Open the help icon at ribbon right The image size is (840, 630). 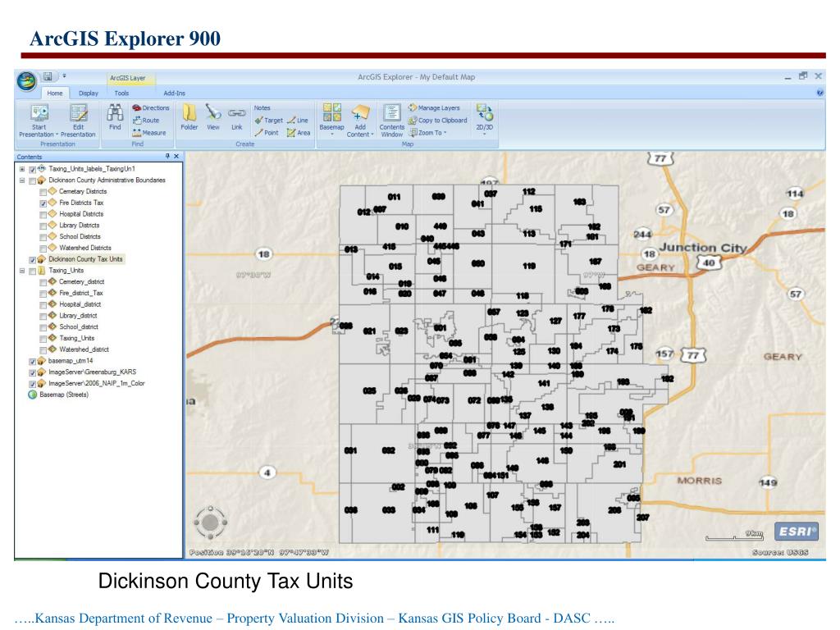[819, 94]
